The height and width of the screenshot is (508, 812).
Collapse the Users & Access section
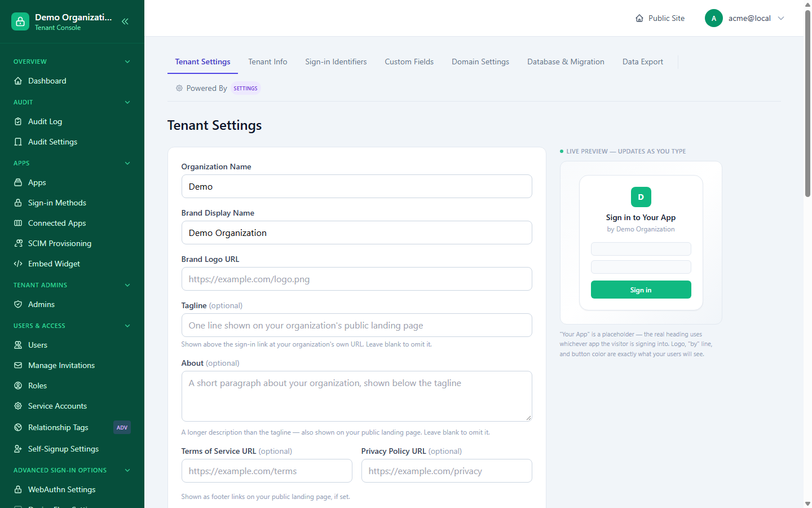[127, 326]
